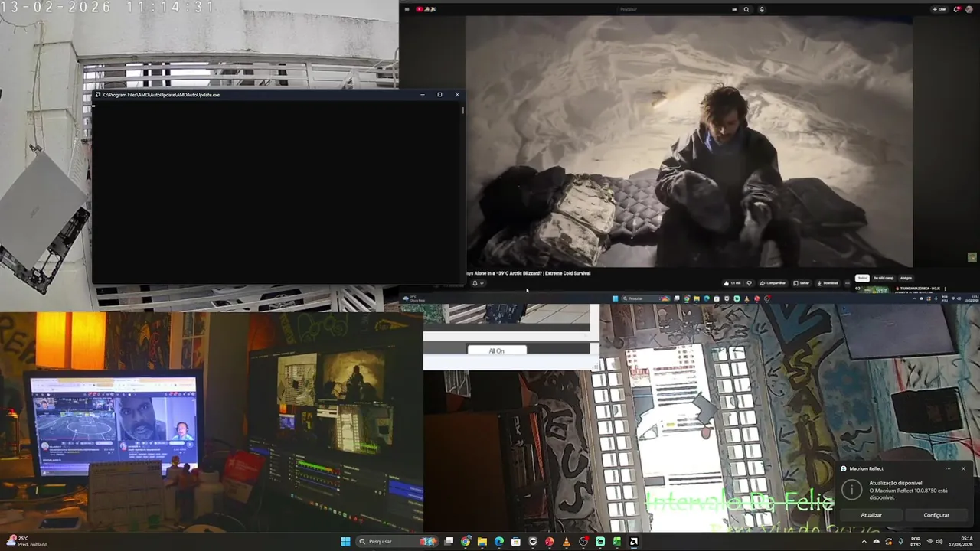The image size is (980, 551).
Task: Click the YouTube video player frame
Action: [x=689, y=142]
